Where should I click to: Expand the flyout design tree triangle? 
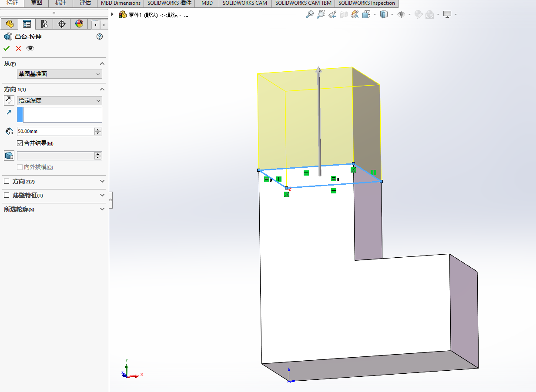click(113, 14)
